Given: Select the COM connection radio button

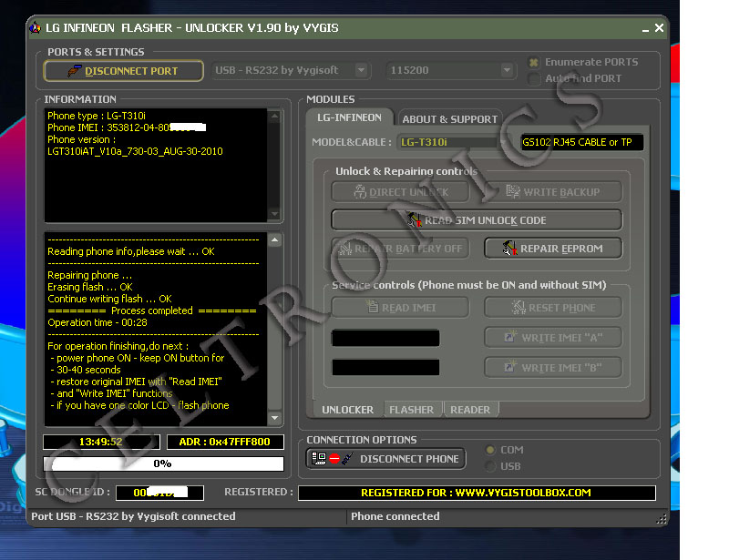Looking at the screenshot, I should (x=490, y=450).
